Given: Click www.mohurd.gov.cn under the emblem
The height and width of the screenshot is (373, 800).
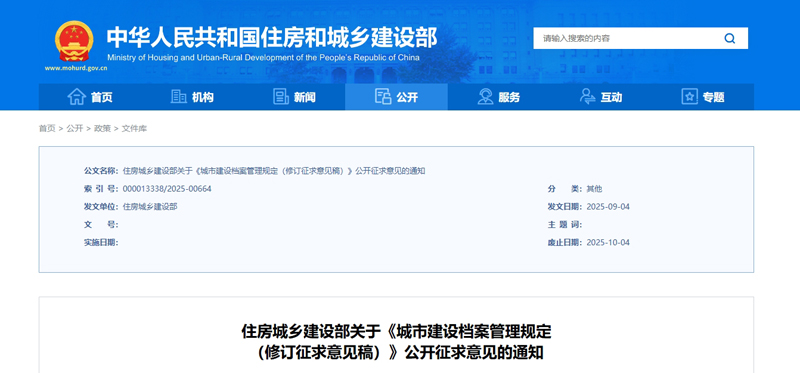Looking at the screenshot, I should (x=76, y=68).
